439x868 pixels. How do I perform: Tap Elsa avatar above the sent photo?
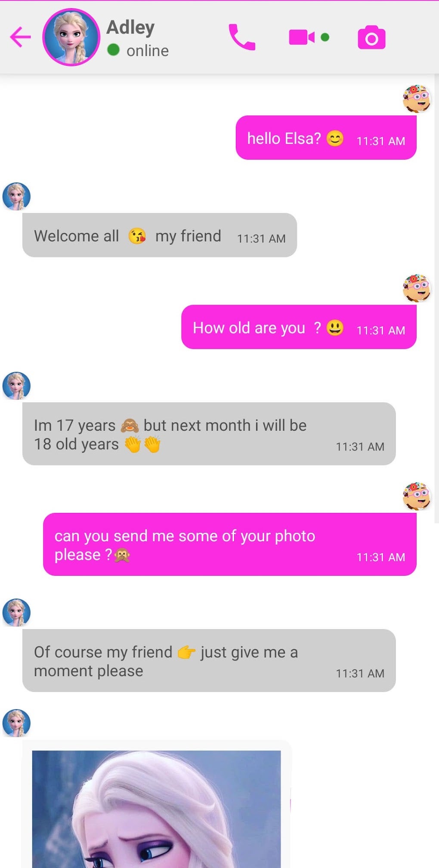pyautogui.click(x=16, y=723)
